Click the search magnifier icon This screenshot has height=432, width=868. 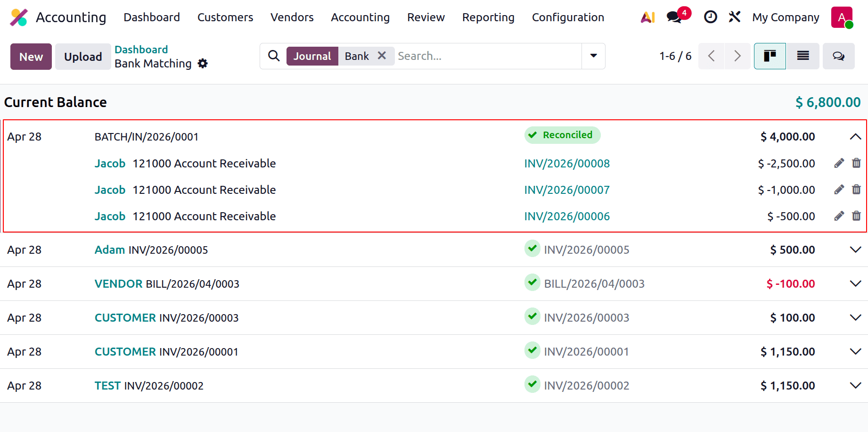click(274, 56)
